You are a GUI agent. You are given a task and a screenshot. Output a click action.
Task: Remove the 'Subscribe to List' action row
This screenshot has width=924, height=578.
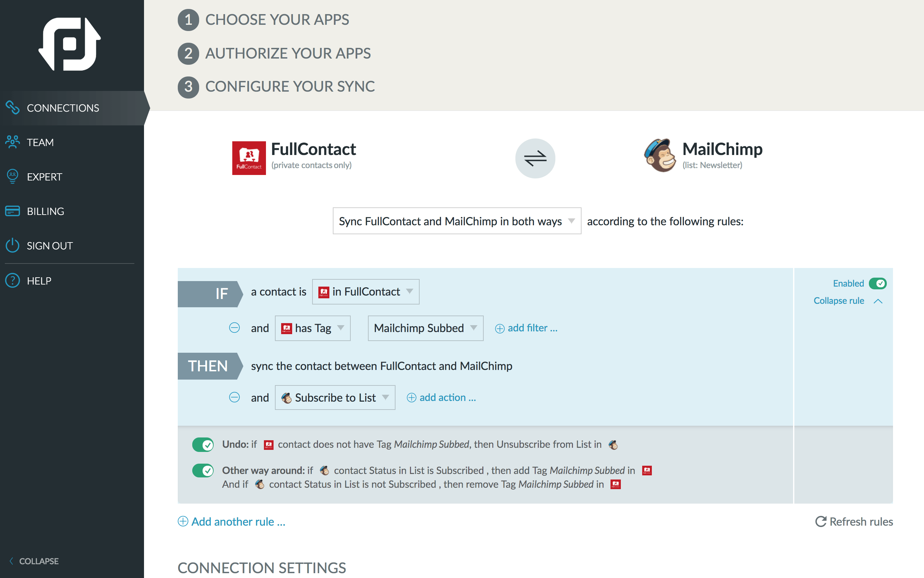click(234, 398)
